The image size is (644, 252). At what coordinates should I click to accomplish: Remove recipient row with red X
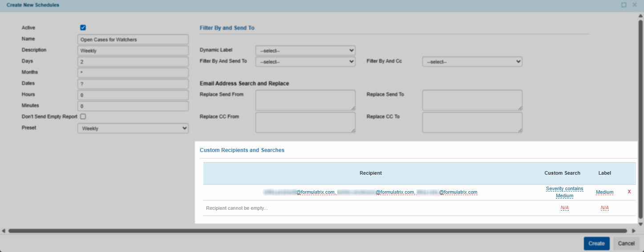click(629, 192)
